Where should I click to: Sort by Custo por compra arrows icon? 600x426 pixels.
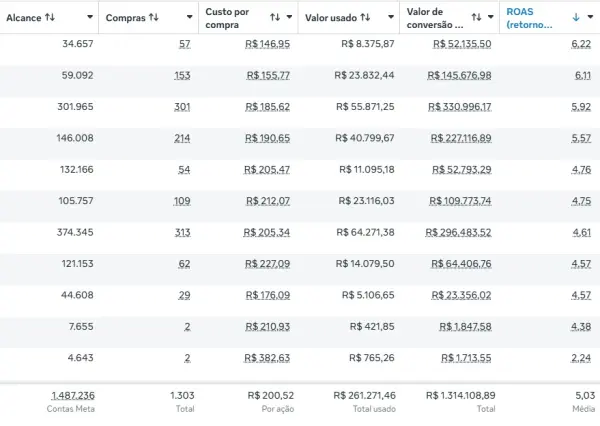pos(275,17)
